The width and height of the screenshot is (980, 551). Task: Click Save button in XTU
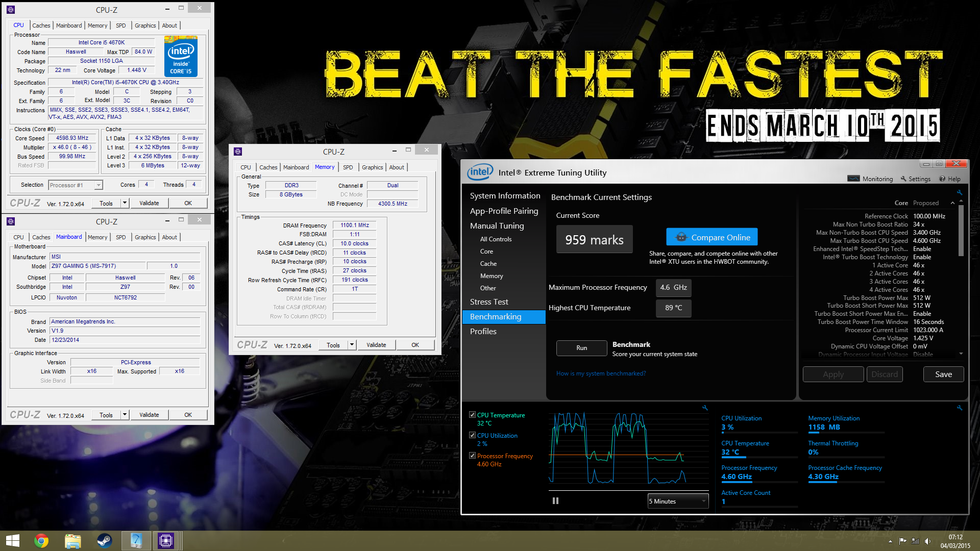click(x=943, y=374)
